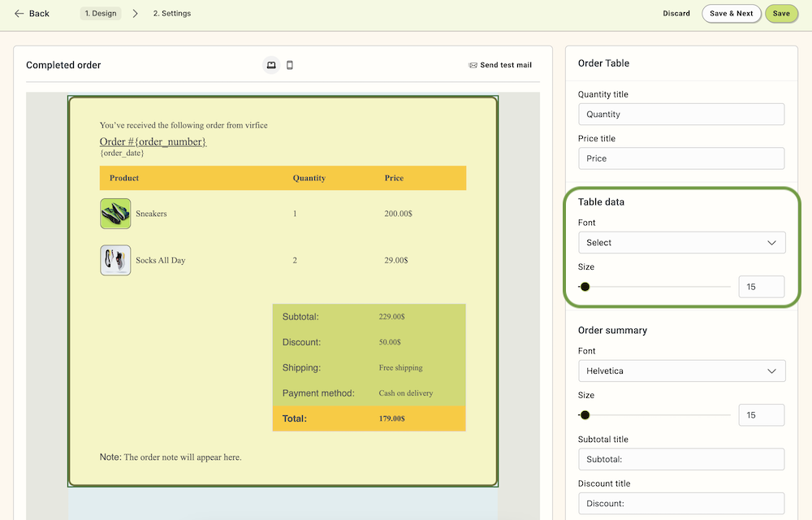Select the Price column header in preview

point(394,178)
